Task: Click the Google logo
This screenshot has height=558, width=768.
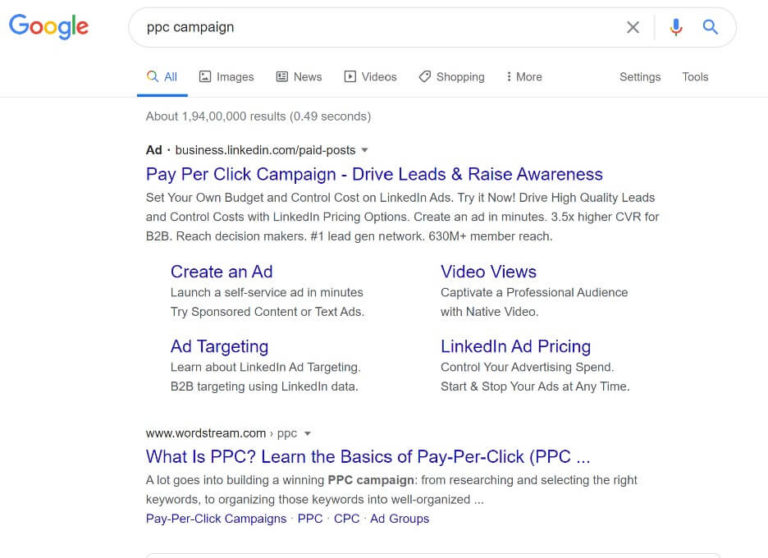Action: coord(48,27)
